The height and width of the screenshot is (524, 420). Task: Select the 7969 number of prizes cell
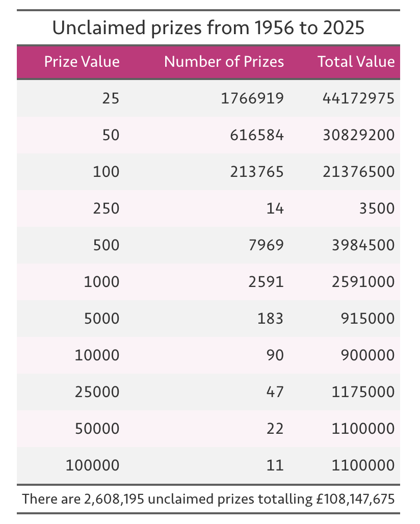tap(266, 245)
